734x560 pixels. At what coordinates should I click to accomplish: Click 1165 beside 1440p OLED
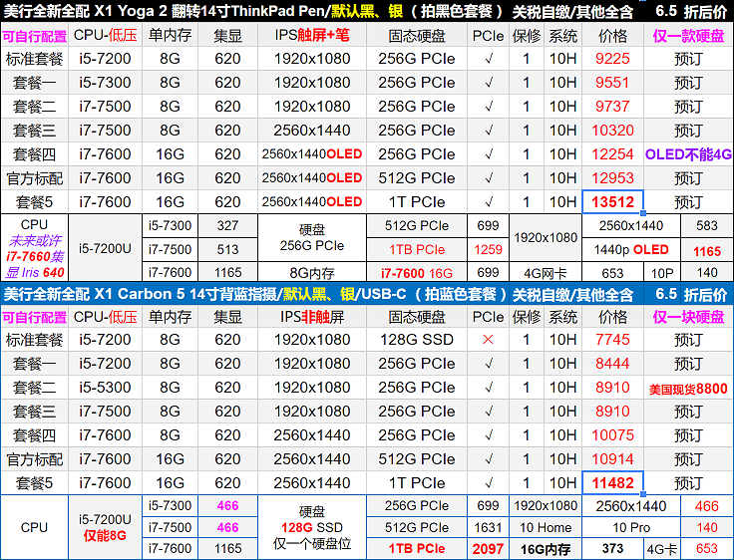click(x=707, y=251)
